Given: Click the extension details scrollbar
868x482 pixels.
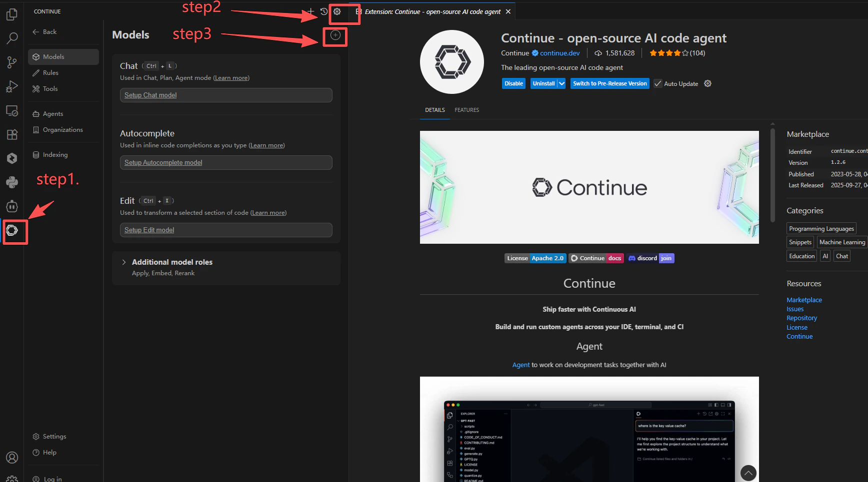Looking at the screenshot, I should tap(772, 175).
